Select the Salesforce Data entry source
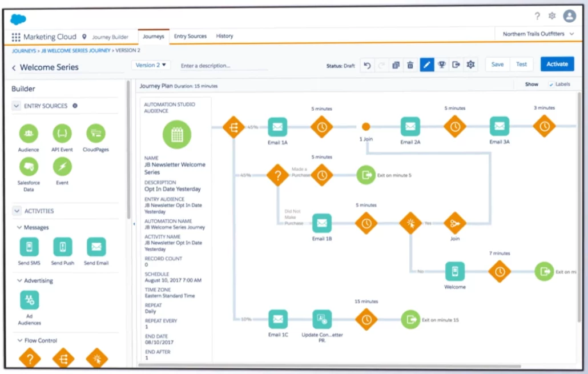The height and width of the screenshot is (374, 588). click(x=29, y=167)
